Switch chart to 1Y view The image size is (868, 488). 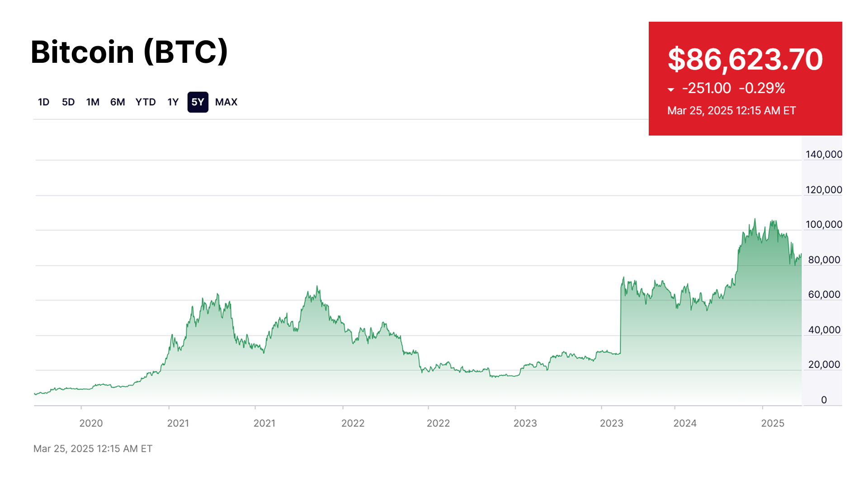tap(173, 102)
